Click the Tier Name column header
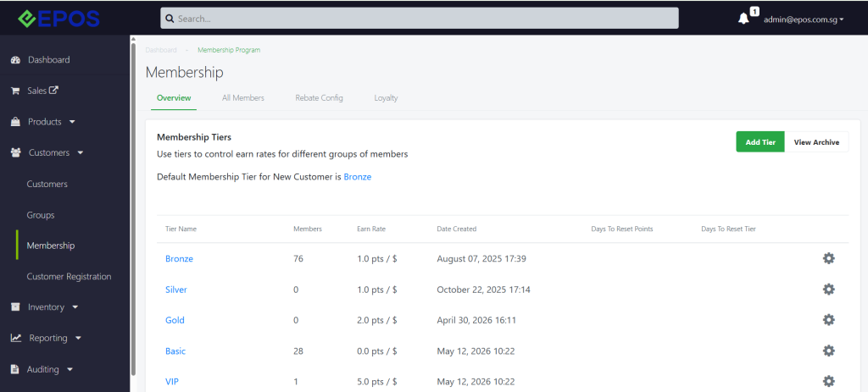This screenshot has height=392, width=868. (181, 229)
